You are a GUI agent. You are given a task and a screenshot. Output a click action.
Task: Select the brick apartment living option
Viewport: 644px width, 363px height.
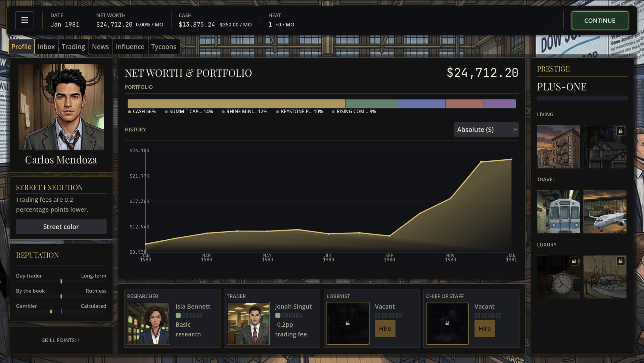pyautogui.click(x=558, y=147)
